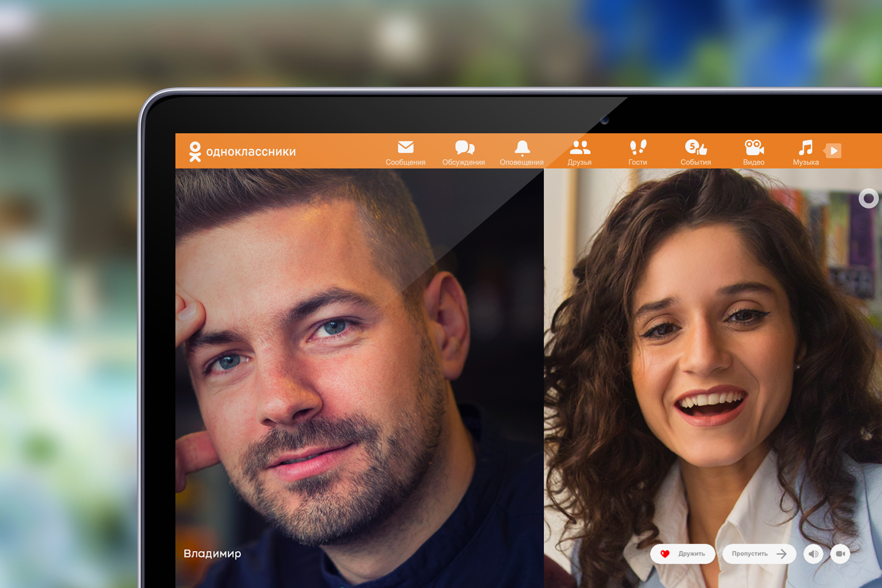This screenshot has width=882, height=588.
Task: Toggle the video camera on or off
Action: pyautogui.click(x=840, y=554)
